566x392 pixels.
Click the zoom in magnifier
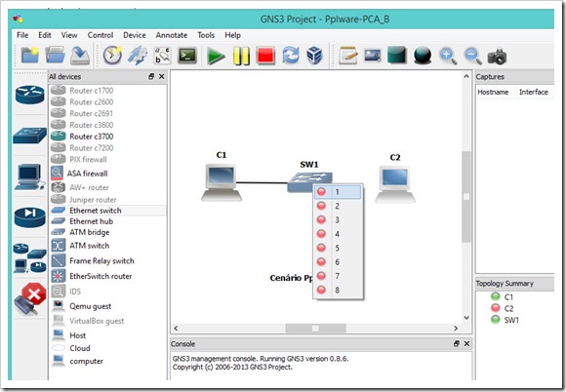point(448,56)
